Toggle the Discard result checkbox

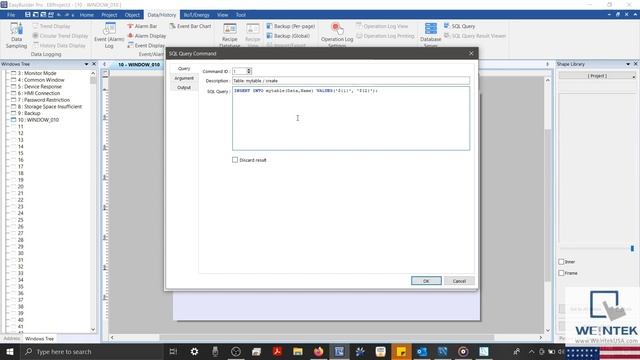click(x=235, y=160)
